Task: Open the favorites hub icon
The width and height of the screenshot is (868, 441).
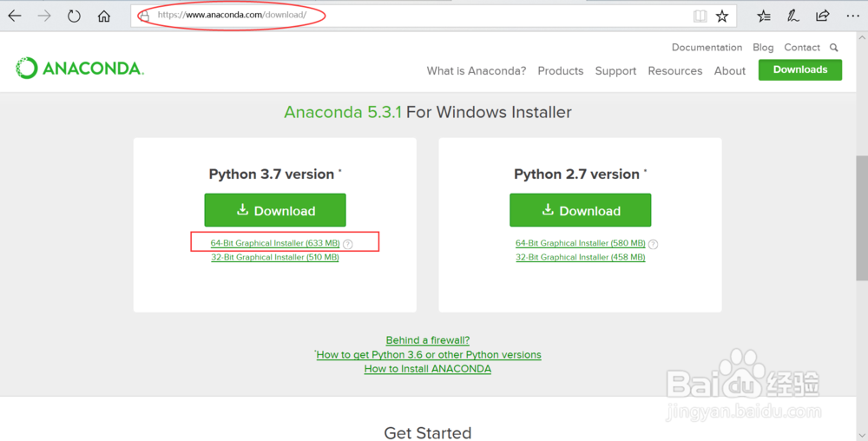Action: [764, 16]
